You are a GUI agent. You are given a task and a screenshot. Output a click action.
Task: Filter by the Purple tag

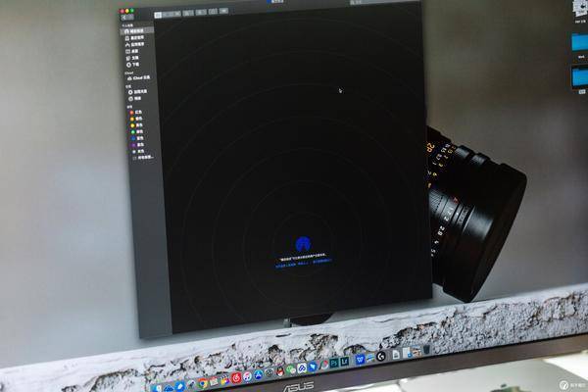(x=138, y=145)
